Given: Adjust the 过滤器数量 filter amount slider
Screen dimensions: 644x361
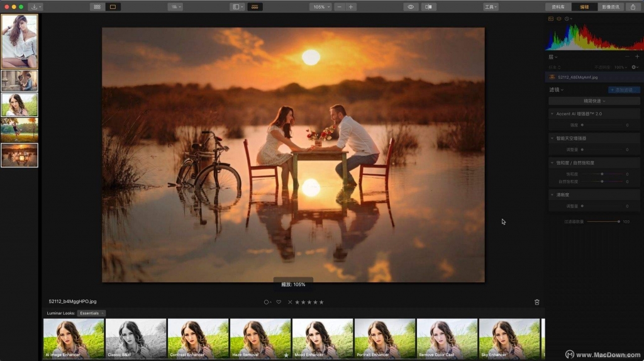Looking at the screenshot, I should pos(619,221).
